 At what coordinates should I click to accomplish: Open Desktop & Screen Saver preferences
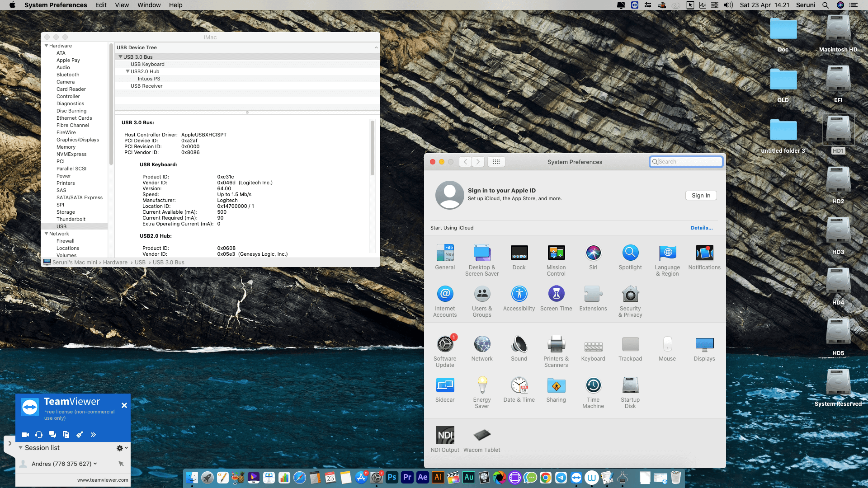click(482, 260)
